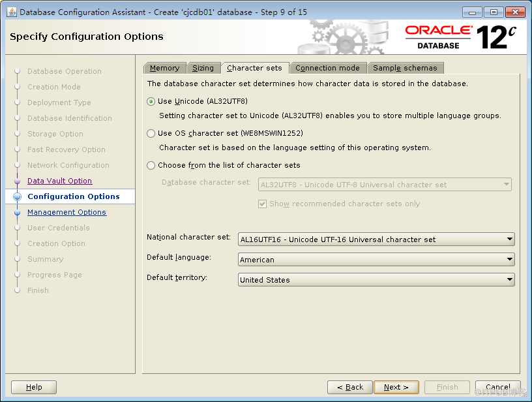532x402 pixels.
Task: Click the Management Options step bullet
Action: click(x=18, y=213)
